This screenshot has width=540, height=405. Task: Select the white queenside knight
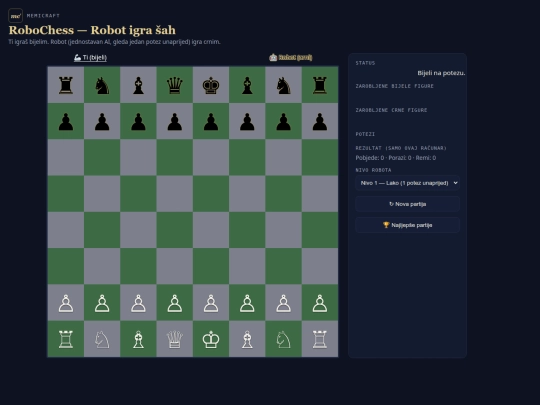[102, 339]
